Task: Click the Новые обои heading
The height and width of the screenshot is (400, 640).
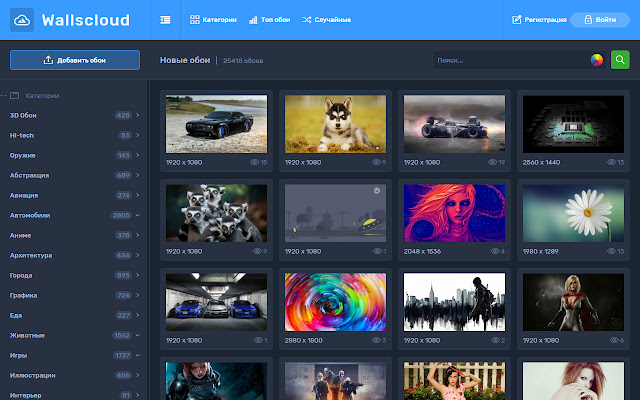Action: pos(185,60)
